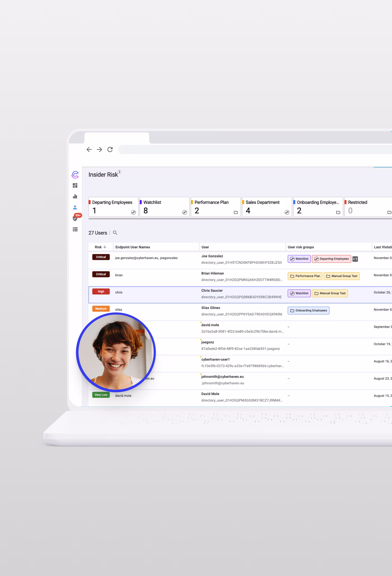Click the Very Low badge for david.mole
This screenshot has width=392, height=576.
click(101, 395)
